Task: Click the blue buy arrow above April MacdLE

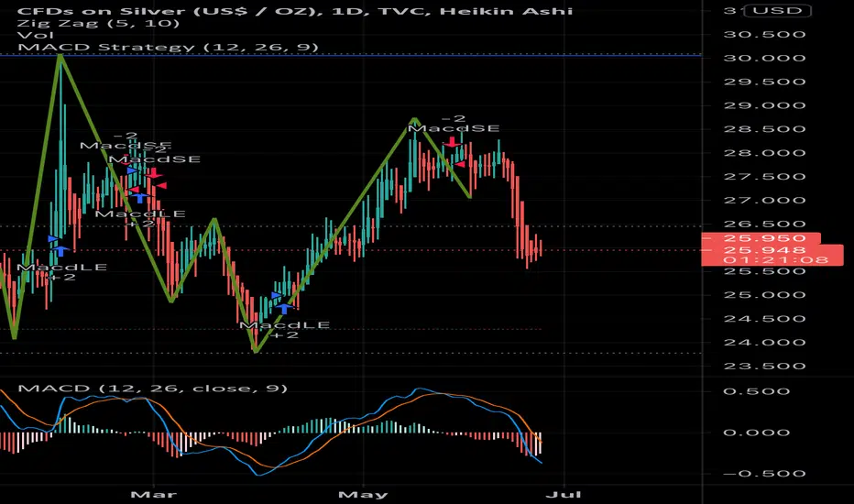Action: point(284,309)
